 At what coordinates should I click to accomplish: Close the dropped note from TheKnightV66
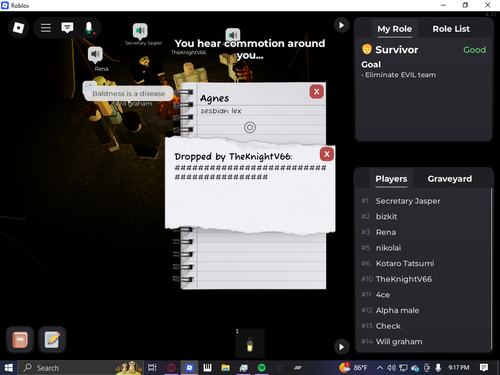click(x=327, y=154)
